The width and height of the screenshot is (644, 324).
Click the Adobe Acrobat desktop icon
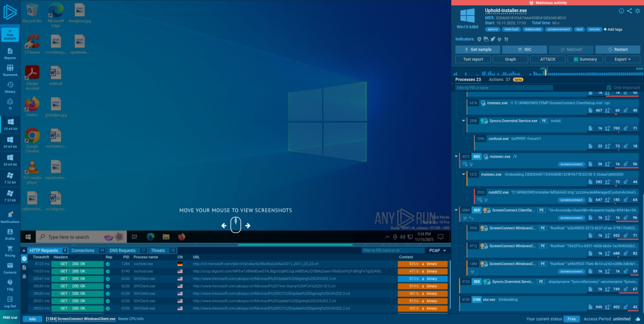click(x=32, y=77)
